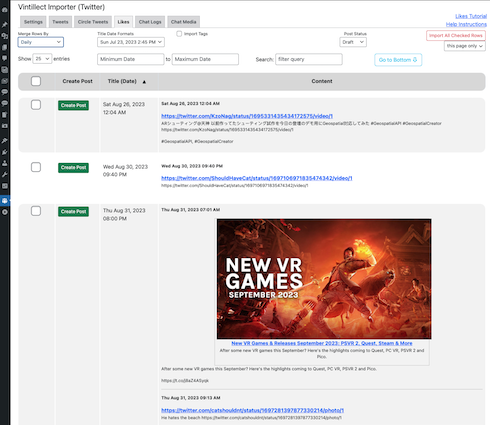This screenshot has width=490, height=425.
Task: Click the New VR Games September 2023 thumbnail
Action: point(324,279)
